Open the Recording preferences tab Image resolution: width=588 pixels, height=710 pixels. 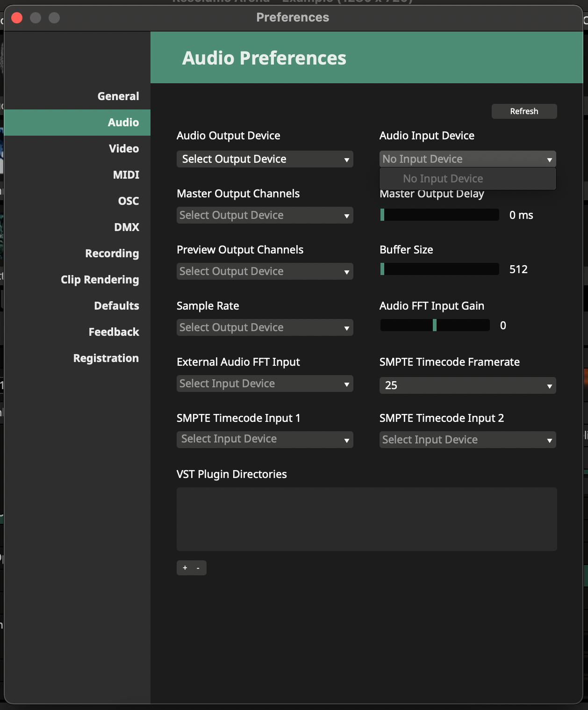(x=112, y=254)
